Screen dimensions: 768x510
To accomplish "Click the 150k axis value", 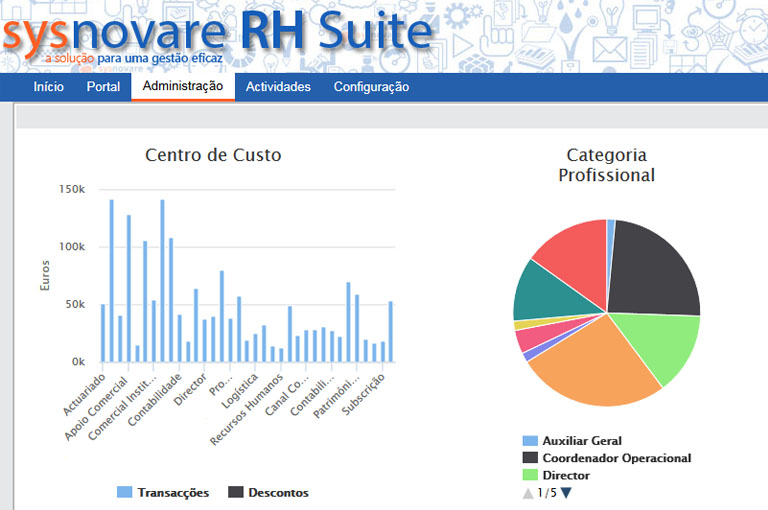I will point(72,189).
